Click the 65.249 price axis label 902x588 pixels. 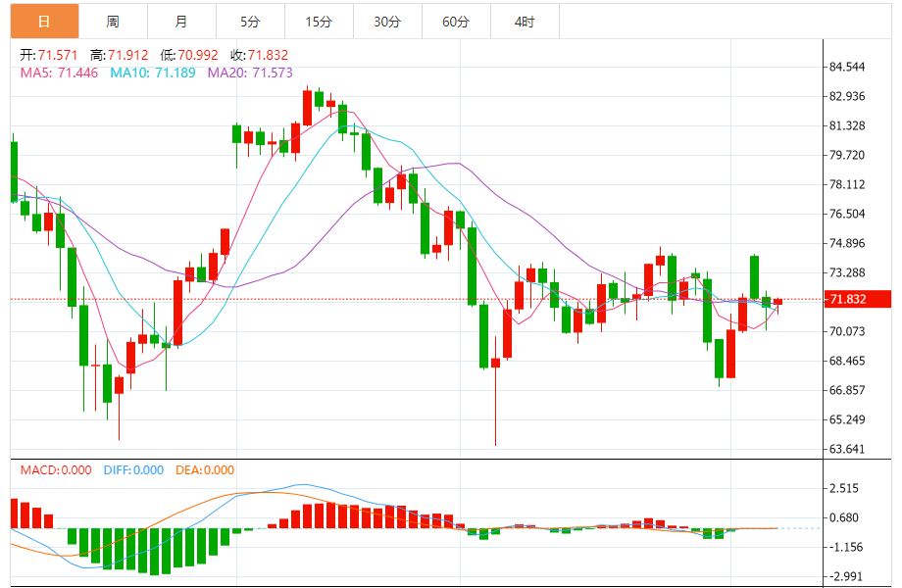point(847,419)
